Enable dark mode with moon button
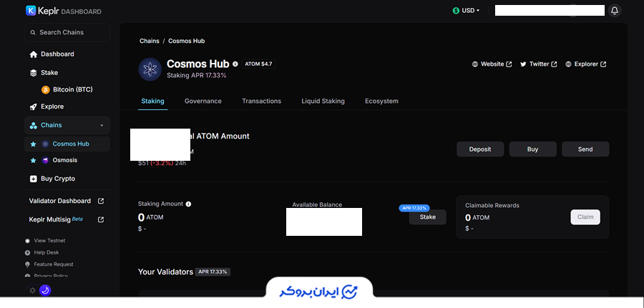 44,290
